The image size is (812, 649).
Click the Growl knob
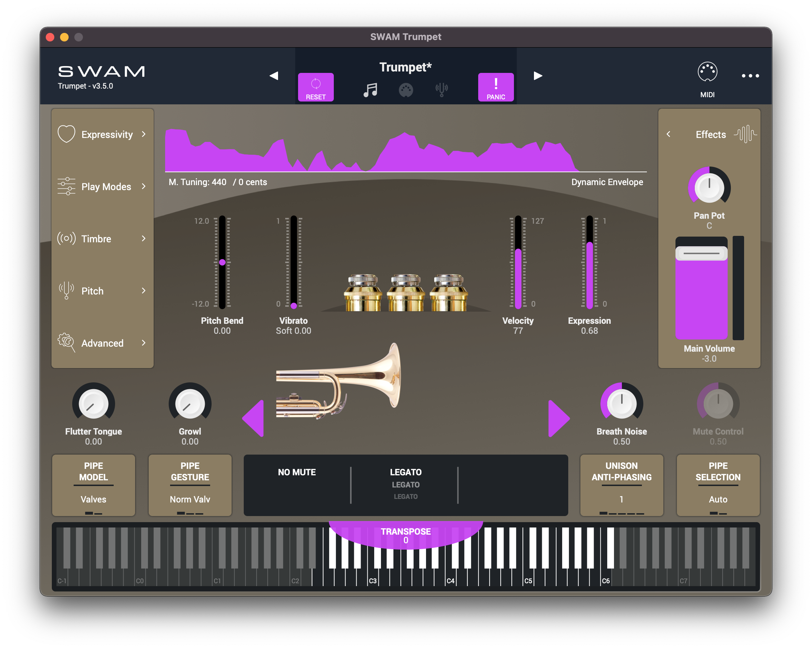click(x=190, y=403)
